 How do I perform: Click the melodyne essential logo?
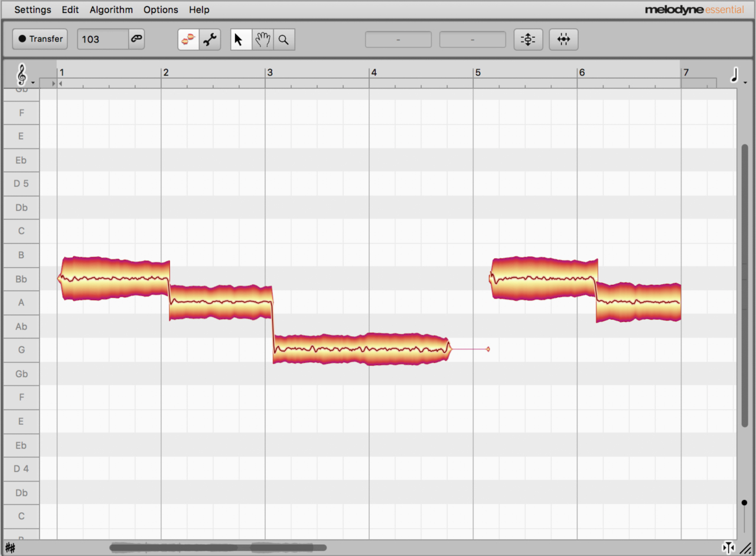695,9
